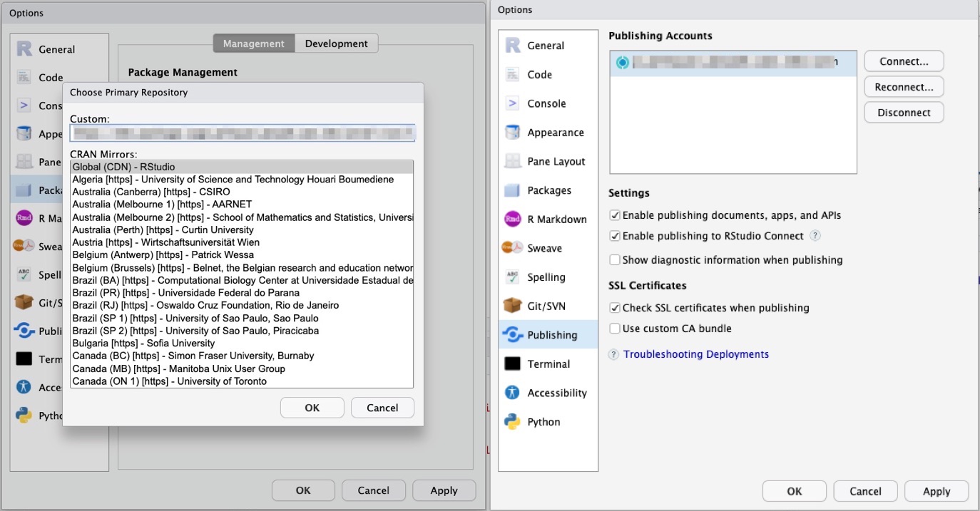Select the blurred account in Publishing Accounts list
This screenshot has height=511, width=980.
coord(733,63)
